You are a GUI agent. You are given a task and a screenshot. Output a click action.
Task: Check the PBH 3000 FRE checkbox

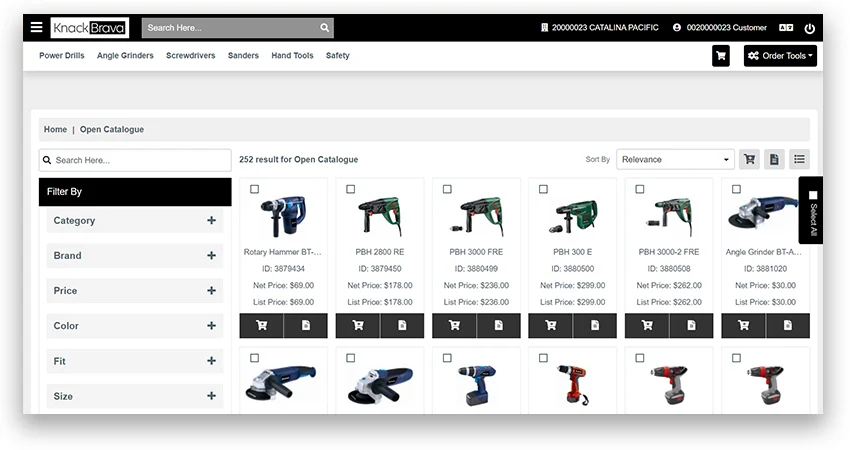[x=447, y=189]
